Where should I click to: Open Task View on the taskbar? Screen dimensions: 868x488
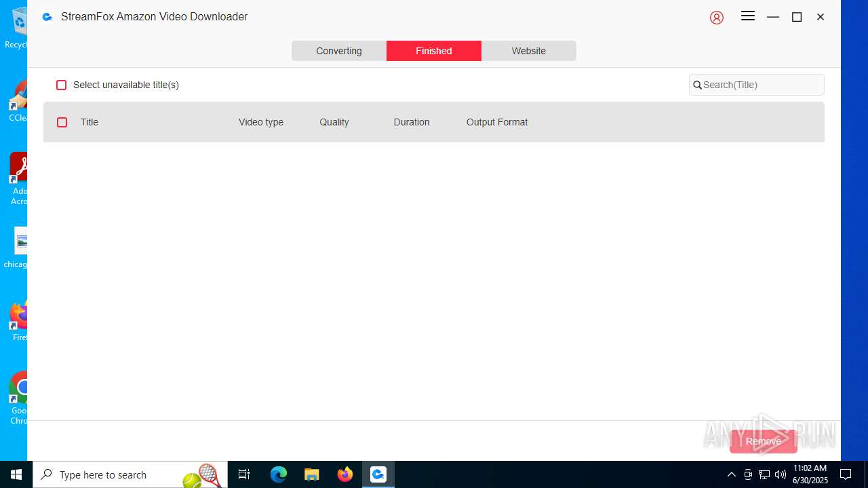pos(244,474)
